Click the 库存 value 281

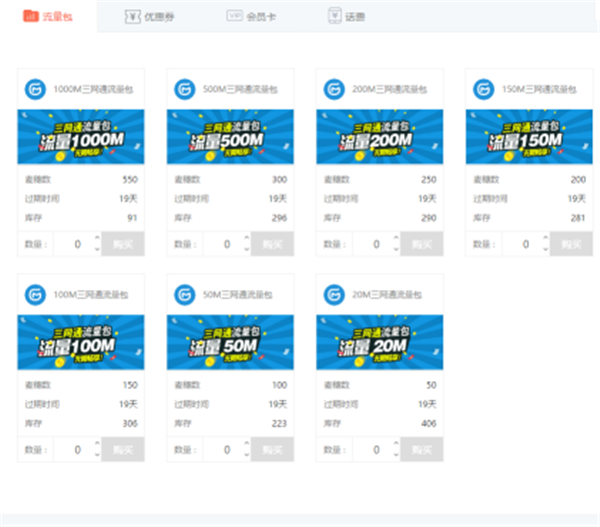pos(578,218)
